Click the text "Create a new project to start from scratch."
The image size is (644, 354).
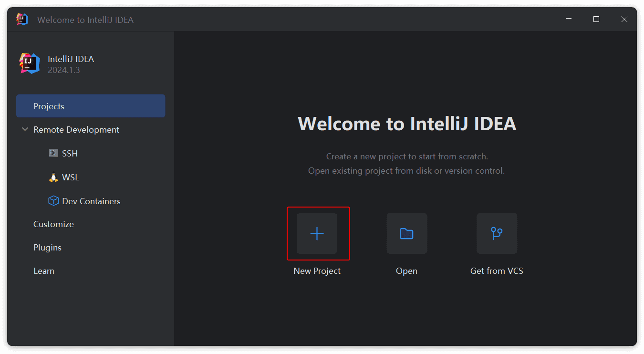tap(407, 156)
